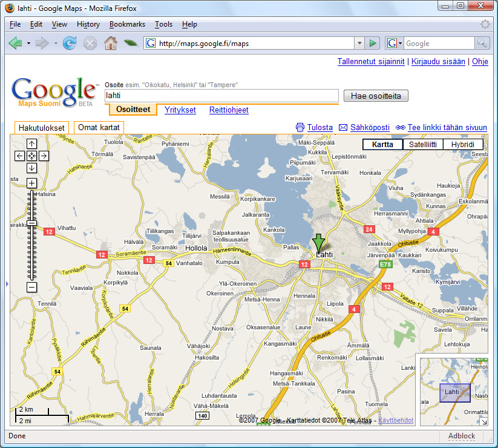Click the envelope icon next to Sähköposti
The width and height of the screenshot is (498, 448).
[x=343, y=127]
